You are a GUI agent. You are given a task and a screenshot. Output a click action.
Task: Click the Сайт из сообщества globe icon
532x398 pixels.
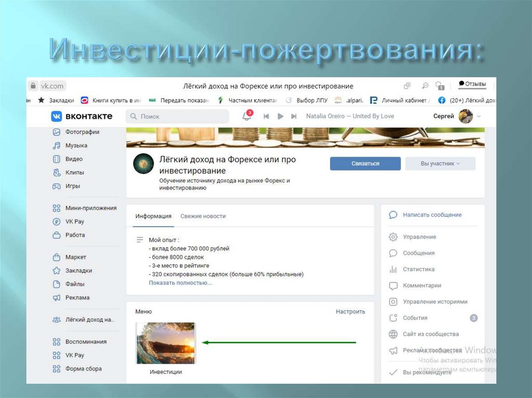(393, 334)
